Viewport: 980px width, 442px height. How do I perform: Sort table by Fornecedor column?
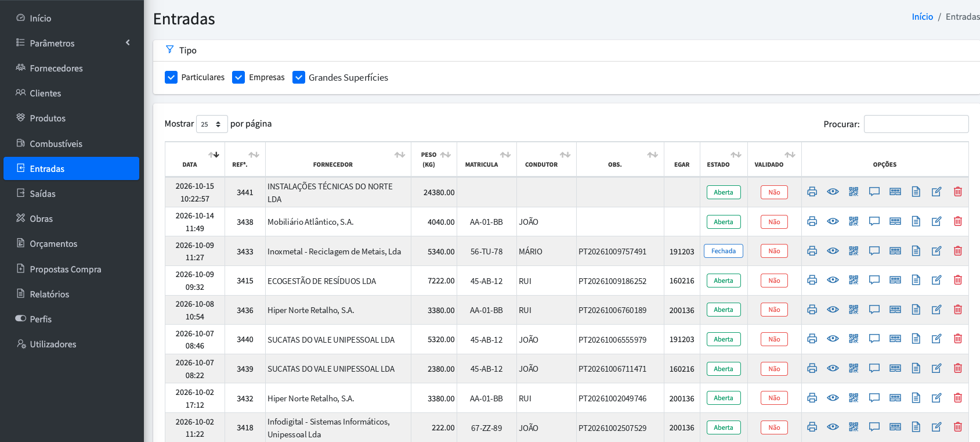tap(338, 159)
